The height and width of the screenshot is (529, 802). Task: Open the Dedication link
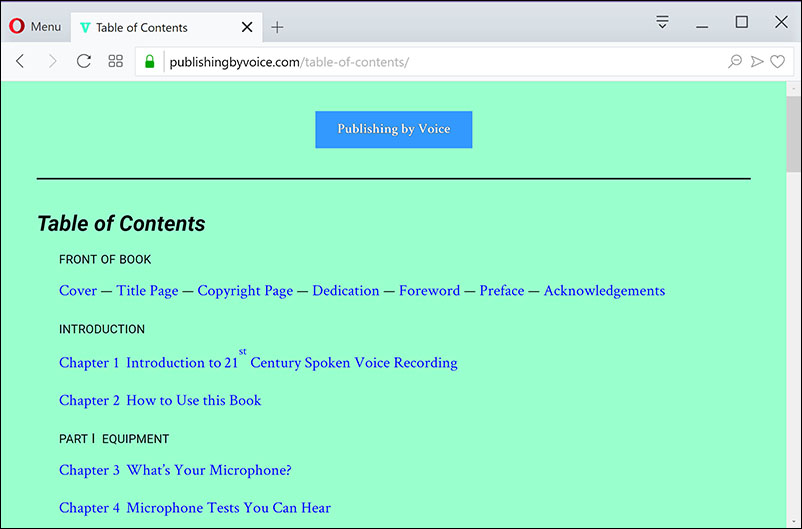tap(346, 291)
